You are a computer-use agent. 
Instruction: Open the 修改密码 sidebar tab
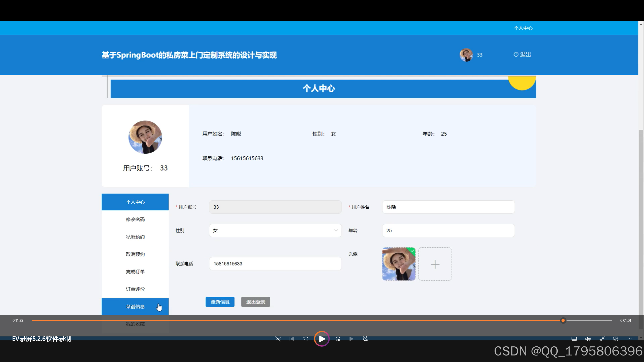point(135,219)
